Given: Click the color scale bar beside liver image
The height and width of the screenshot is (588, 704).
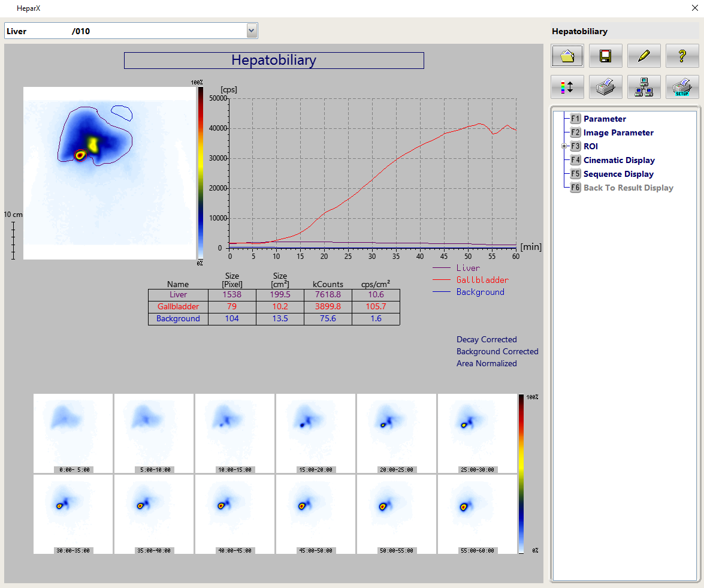Looking at the screenshot, I should click(200, 173).
